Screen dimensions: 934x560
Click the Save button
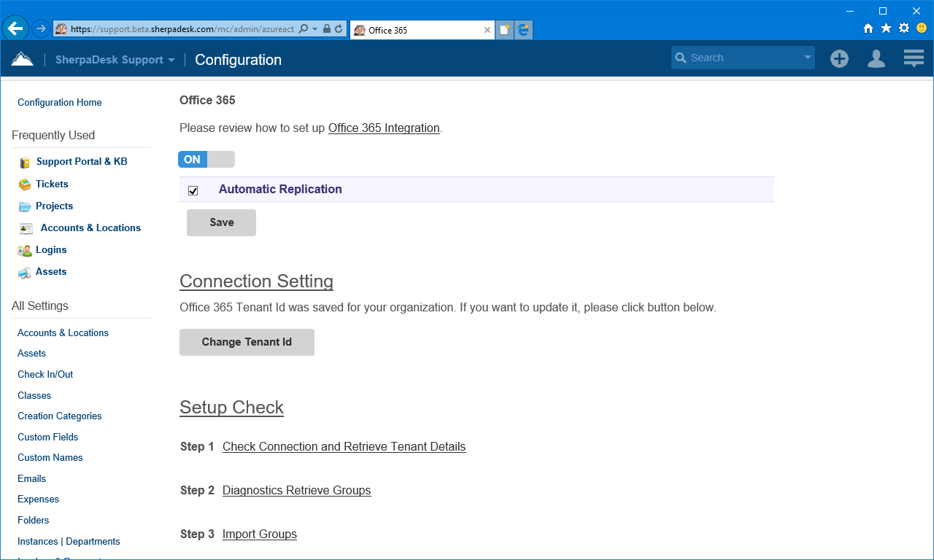point(221,222)
